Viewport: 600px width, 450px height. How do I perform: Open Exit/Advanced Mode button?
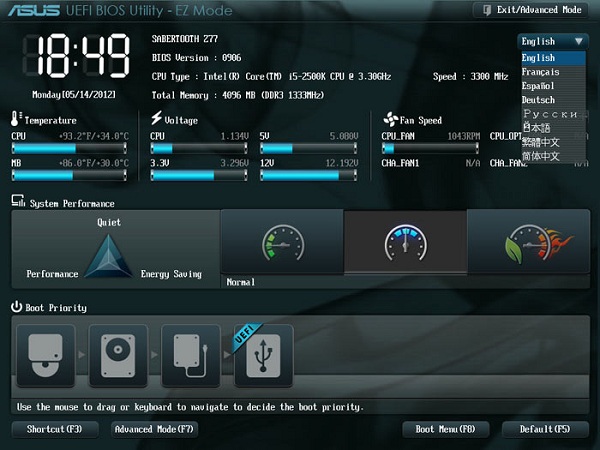click(531, 10)
